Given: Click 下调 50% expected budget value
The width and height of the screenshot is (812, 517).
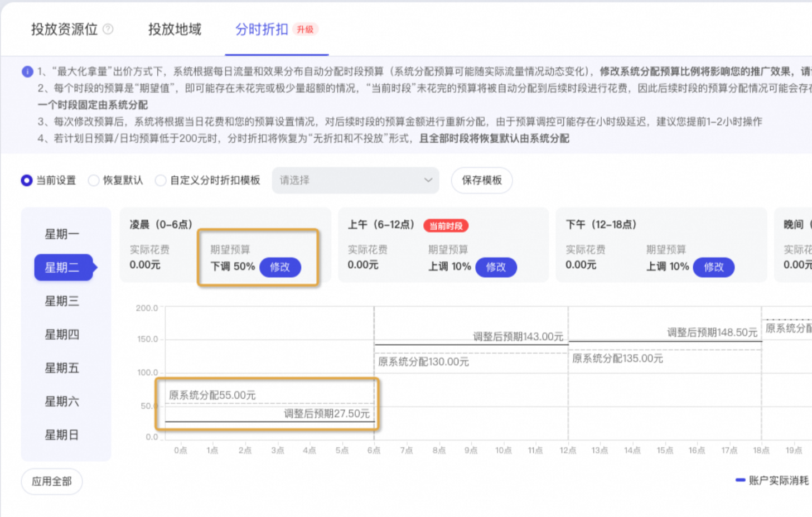Looking at the screenshot, I should tap(233, 267).
